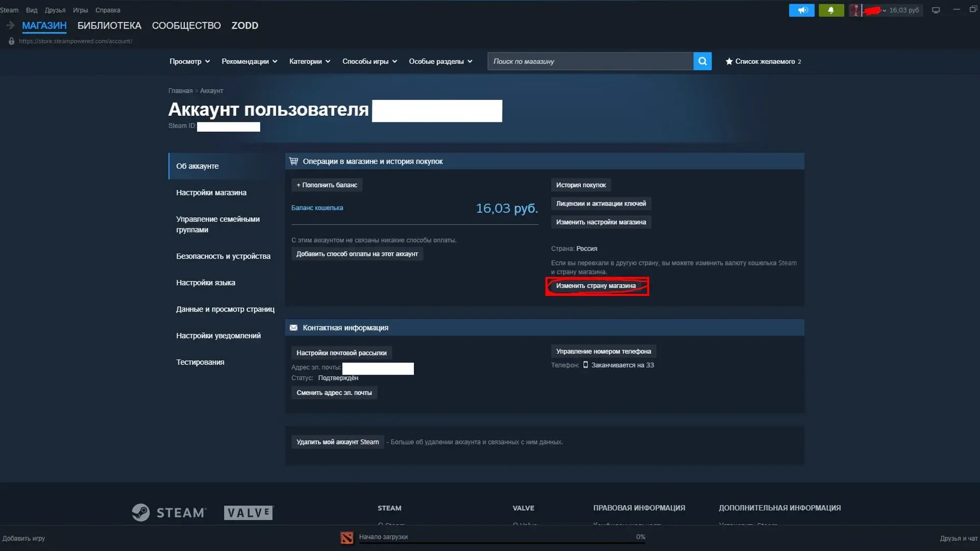Open Лицензии и активации ключей
Viewport: 980px width, 551px height.
point(601,204)
